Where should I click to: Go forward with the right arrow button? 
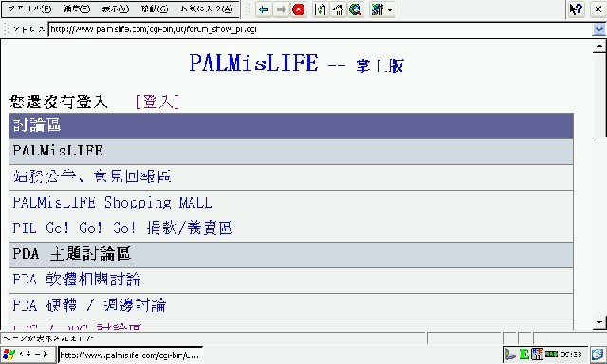tap(281, 9)
